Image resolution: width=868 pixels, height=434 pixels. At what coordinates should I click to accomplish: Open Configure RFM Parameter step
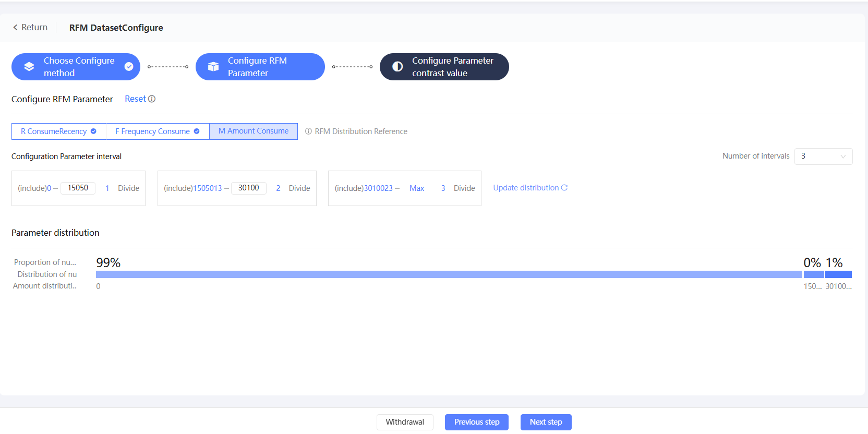point(260,67)
